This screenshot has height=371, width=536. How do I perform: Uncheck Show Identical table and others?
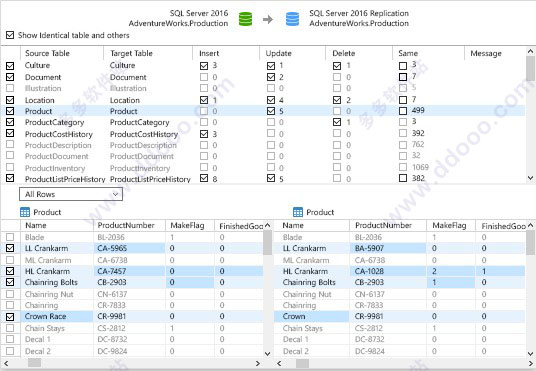[x=10, y=35]
